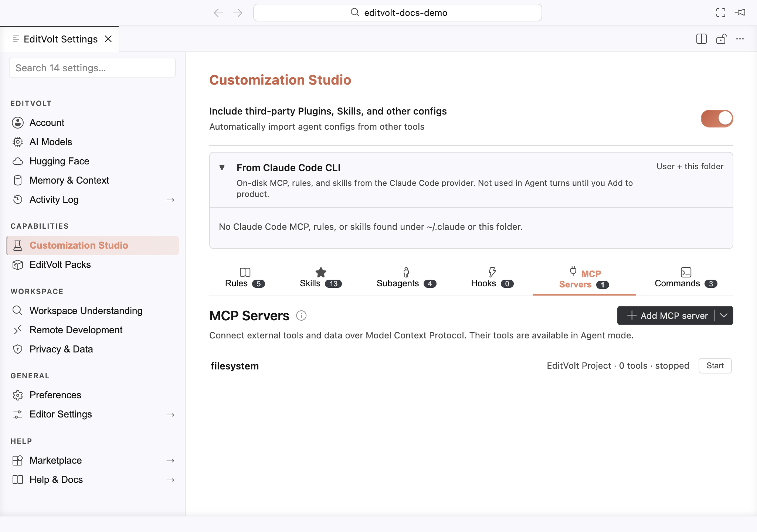Image resolution: width=757 pixels, height=532 pixels.
Task: Open Hugging Face settings
Action: point(92,161)
